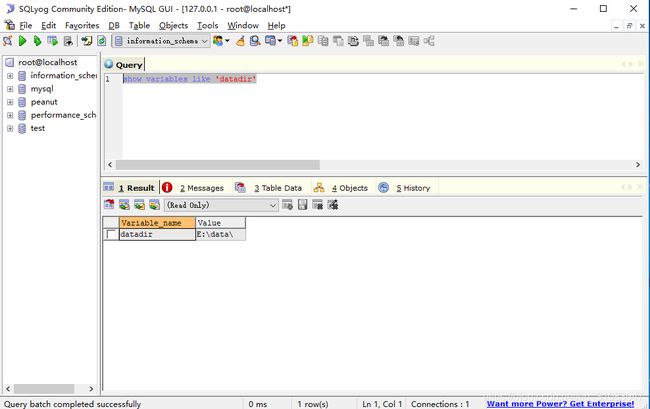Open the Help menu

pyautogui.click(x=276, y=26)
